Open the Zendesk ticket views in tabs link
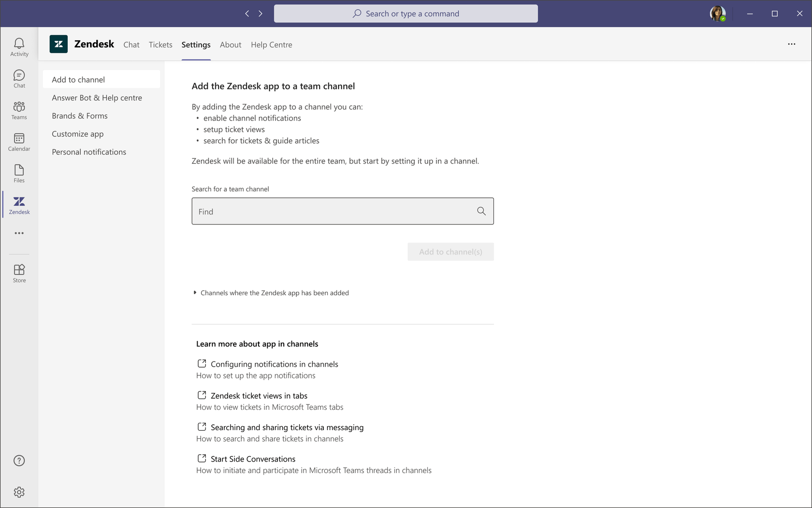 tap(259, 395)
